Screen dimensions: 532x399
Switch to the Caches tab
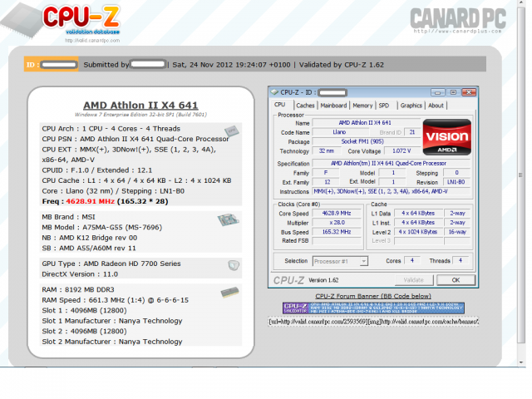tap(305, 106)
